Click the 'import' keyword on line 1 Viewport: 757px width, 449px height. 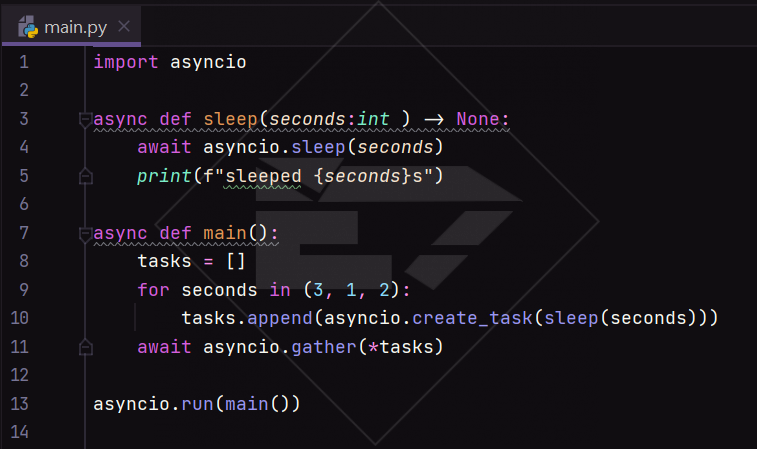pos(126,62)
